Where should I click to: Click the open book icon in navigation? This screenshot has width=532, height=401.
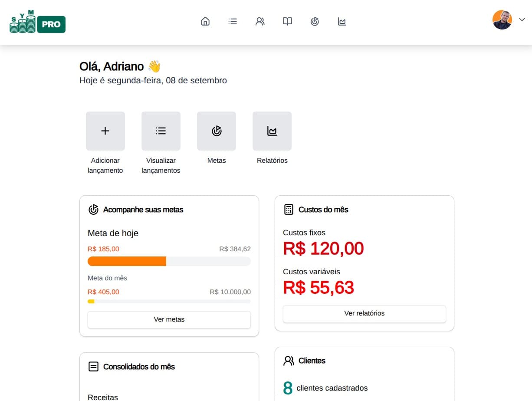287,21
